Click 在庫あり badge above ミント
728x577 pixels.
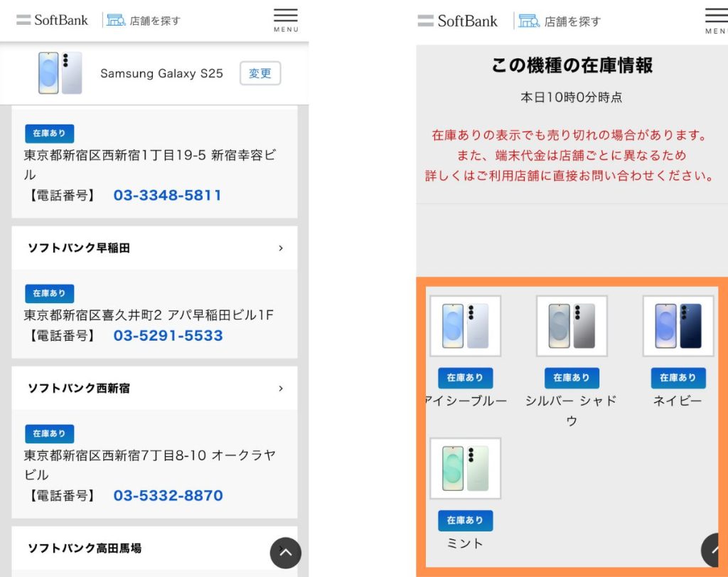465,520
